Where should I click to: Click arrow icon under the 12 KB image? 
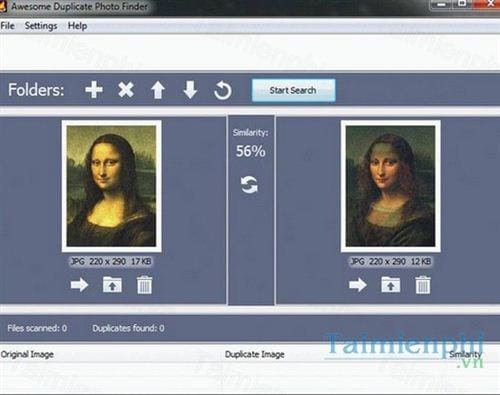pos(358,285)
